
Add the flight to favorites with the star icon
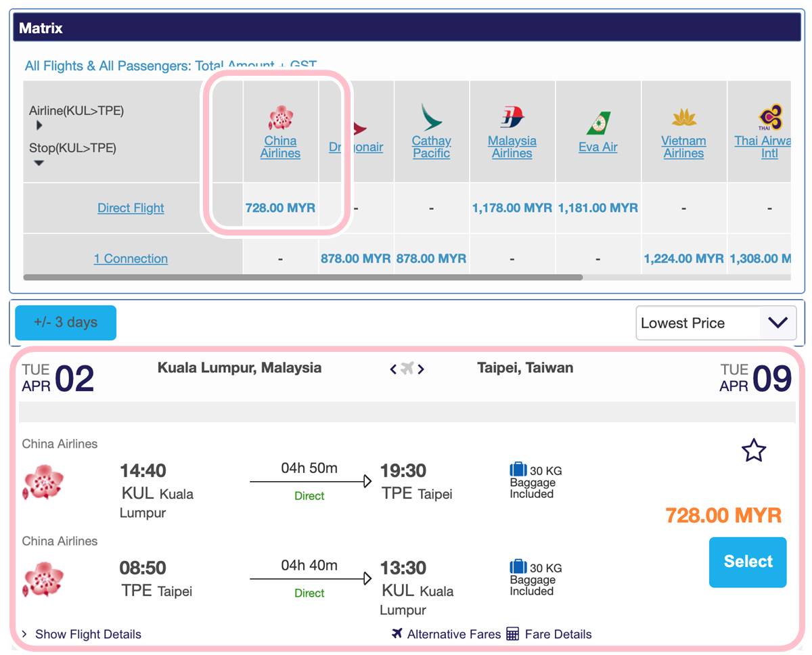[754, 450]
